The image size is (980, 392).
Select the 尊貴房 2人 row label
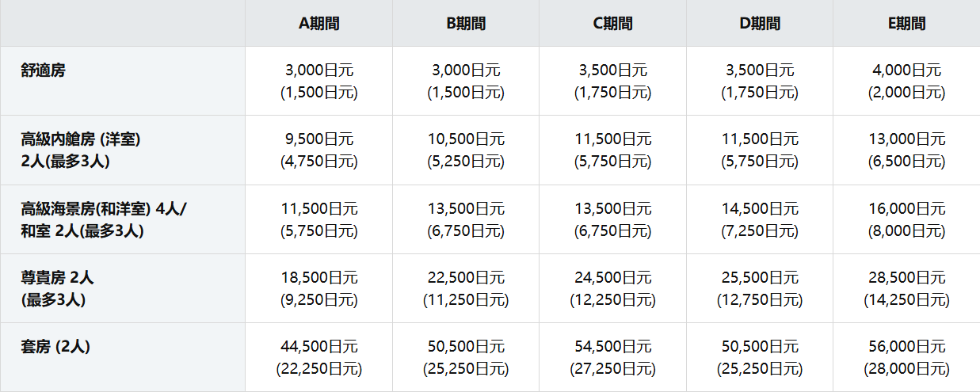59,278
